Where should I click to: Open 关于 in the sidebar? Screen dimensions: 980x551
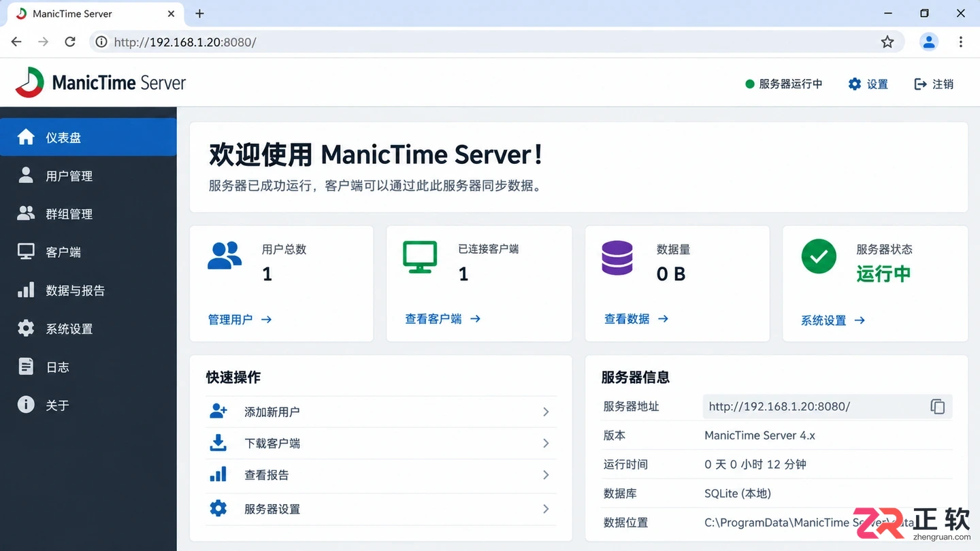pos(88,405)
